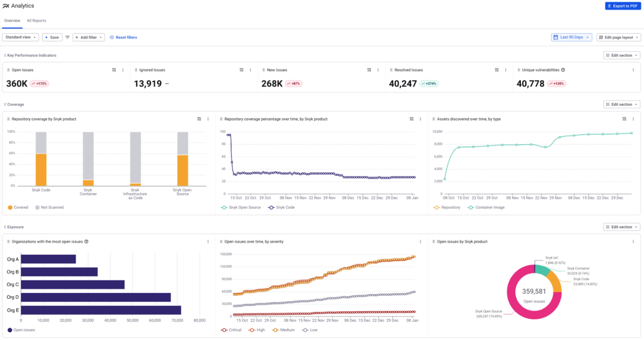
Task: Click the help icon next to Unique vulnerabilities
Action: click(x=563, y=70)
